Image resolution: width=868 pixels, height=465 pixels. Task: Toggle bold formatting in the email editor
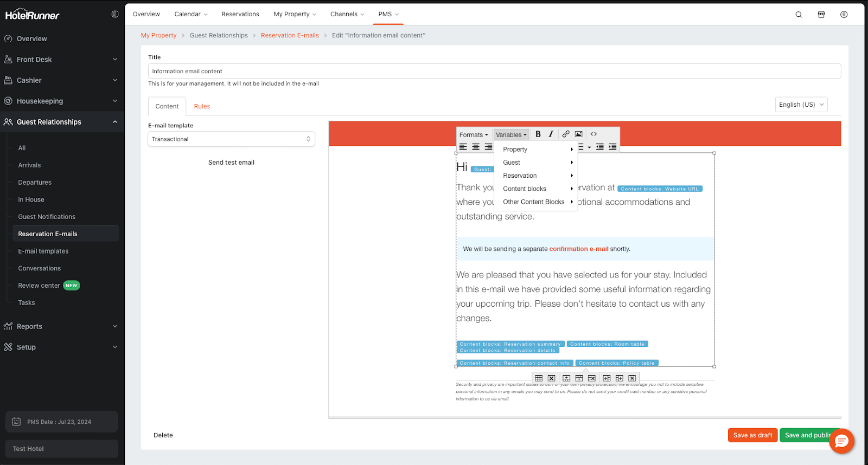[x=538, y=134]
